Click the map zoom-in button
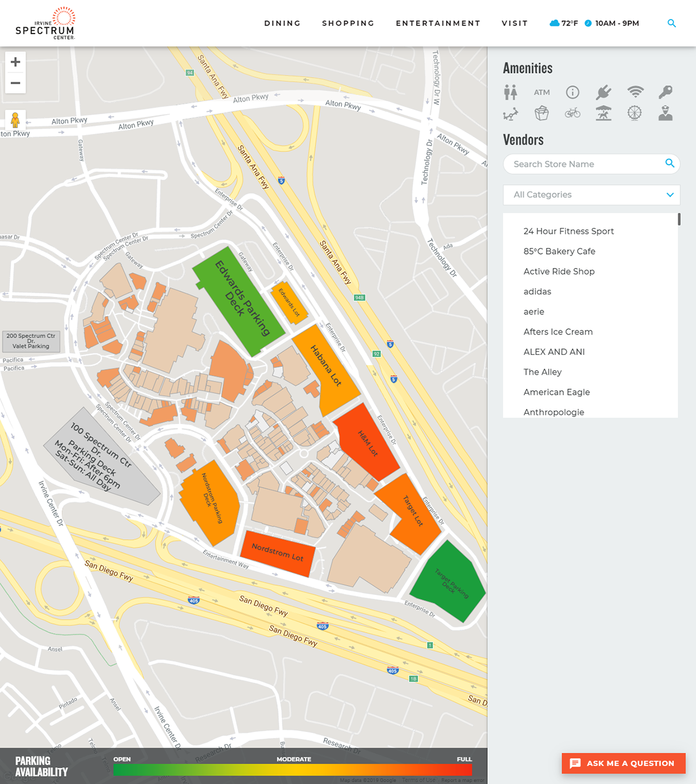The height and width of the screenshot is (784, 696). tap(15, 61)
